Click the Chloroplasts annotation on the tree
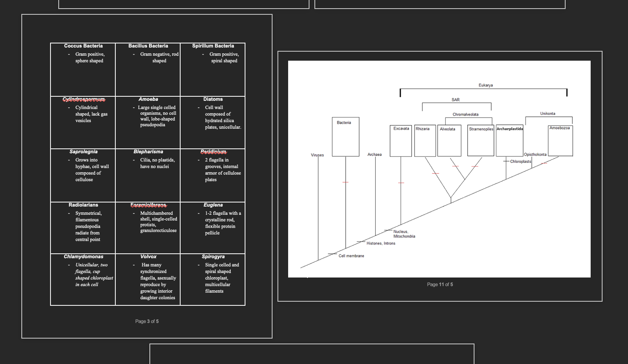The width and height of the screenshot is (628, 364). coord(520,161)
